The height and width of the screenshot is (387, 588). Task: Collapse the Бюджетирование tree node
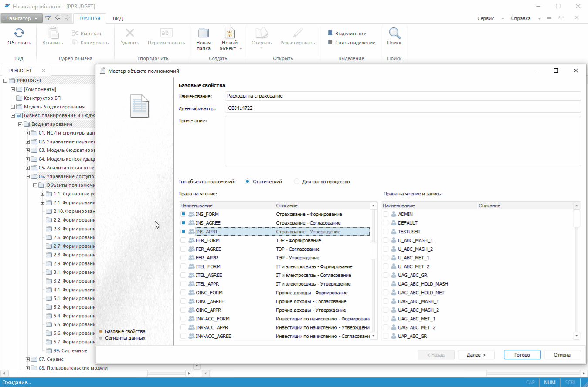[20, 124]
